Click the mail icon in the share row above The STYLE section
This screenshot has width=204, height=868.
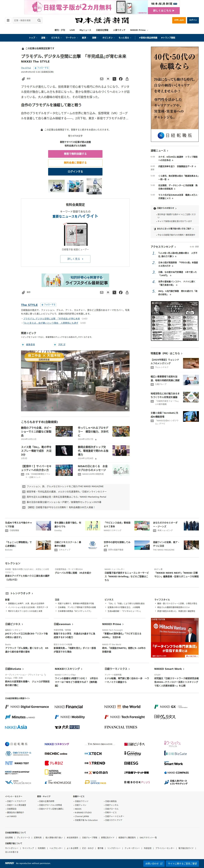102,292
